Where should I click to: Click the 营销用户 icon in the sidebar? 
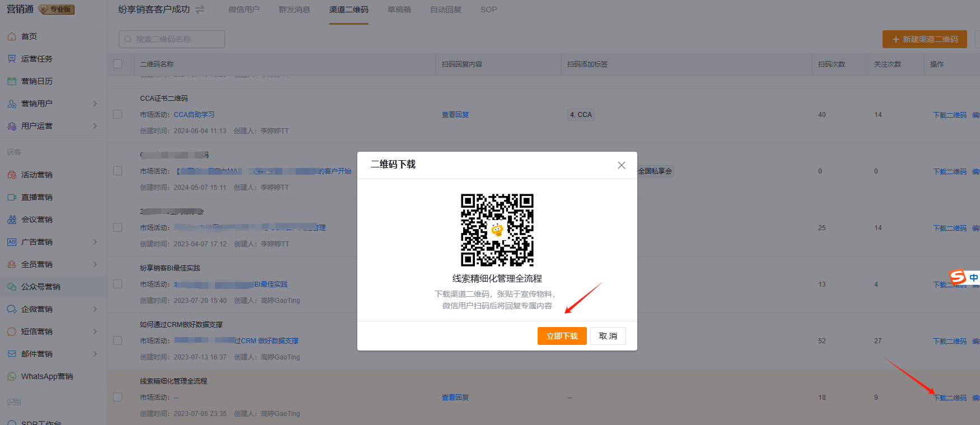pos(12,104)
